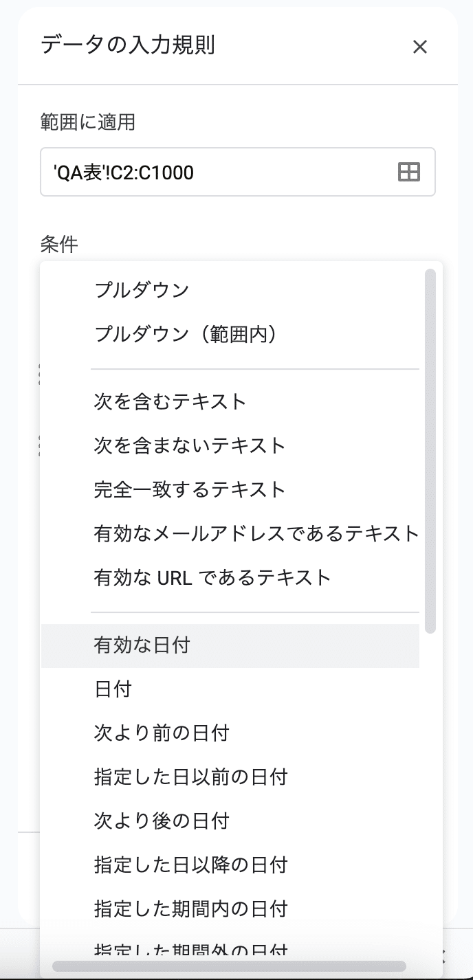Choose 有効な URL であるテキスト

point(230,577)
